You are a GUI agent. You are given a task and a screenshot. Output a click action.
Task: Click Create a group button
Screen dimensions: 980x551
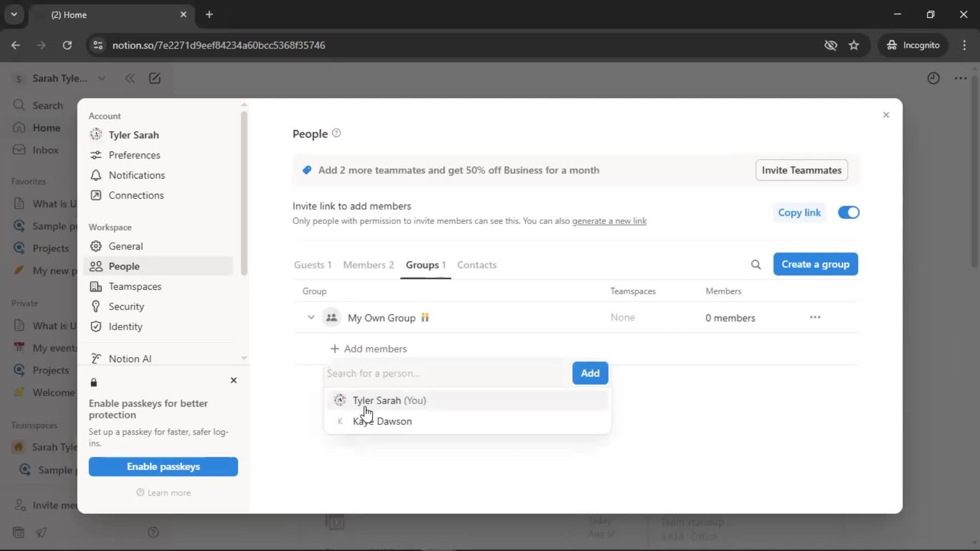tap(815, 264)
